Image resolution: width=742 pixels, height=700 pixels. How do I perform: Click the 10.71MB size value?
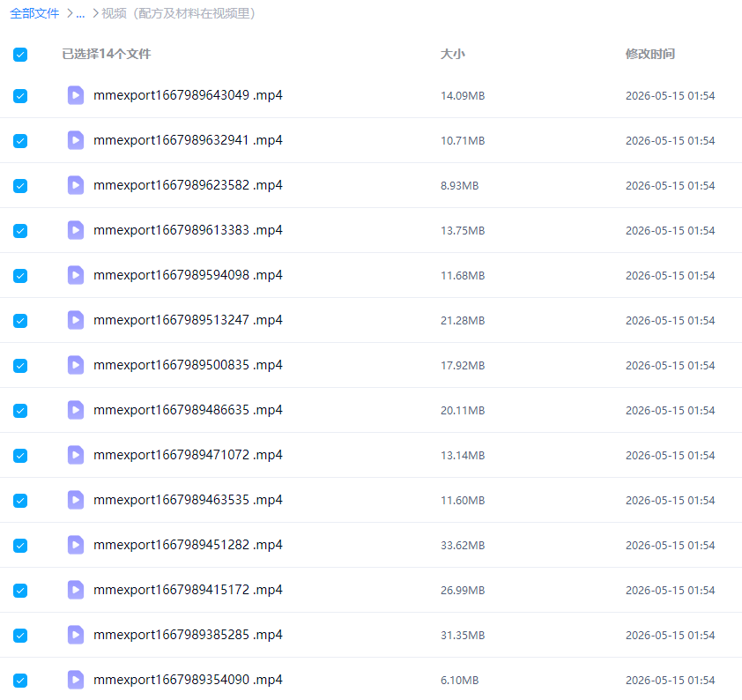click(x=463, y=140)
